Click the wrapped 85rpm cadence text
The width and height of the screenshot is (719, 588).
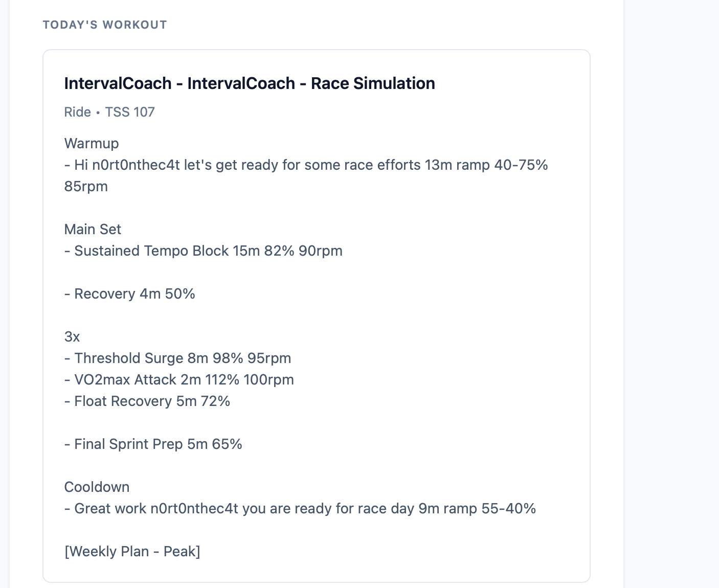click(x=86, y=186)
